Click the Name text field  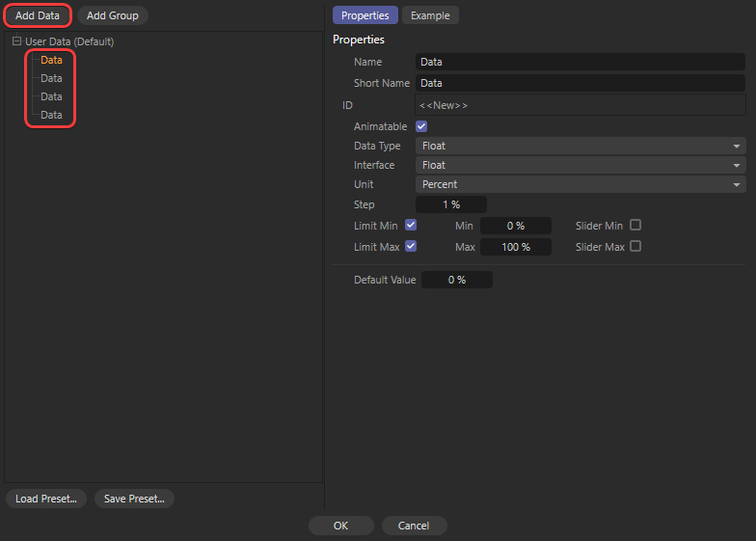pyautogui.click(x=580, y=62)
